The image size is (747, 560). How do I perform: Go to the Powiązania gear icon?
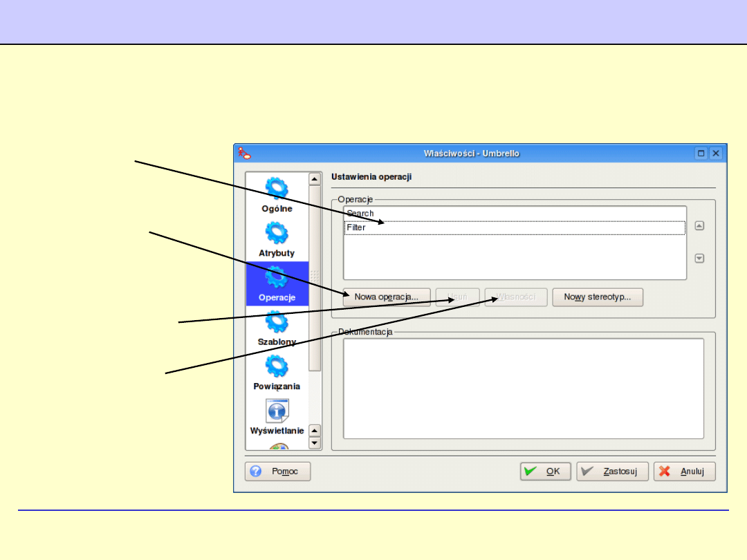pyautogui.click(x=277, y=366)
